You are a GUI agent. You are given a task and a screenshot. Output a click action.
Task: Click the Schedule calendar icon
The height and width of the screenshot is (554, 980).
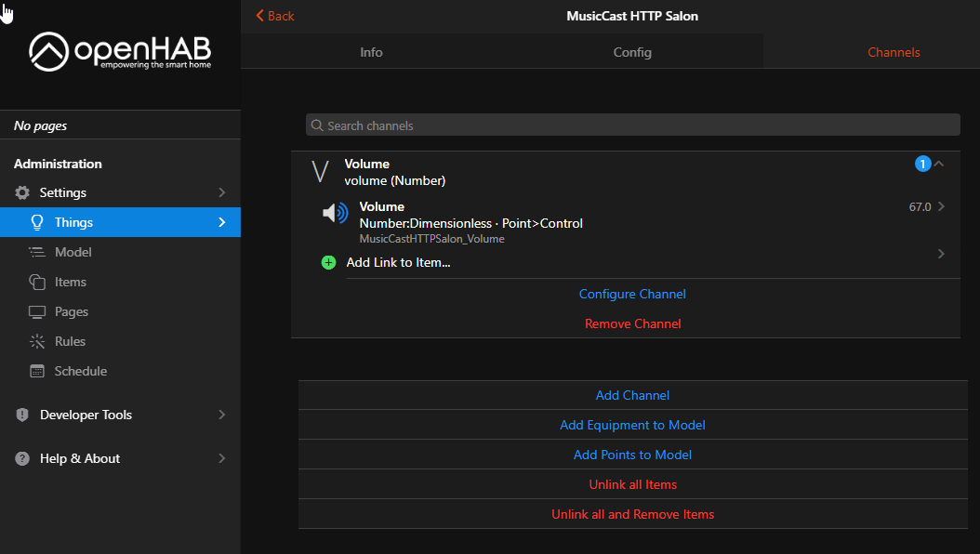[x=37, y=371]
